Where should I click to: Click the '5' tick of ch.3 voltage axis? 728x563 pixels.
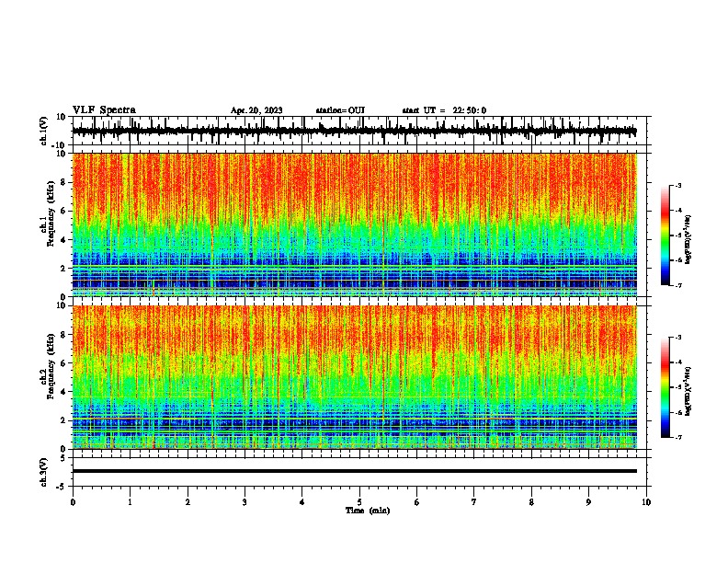tap(64, 458)
